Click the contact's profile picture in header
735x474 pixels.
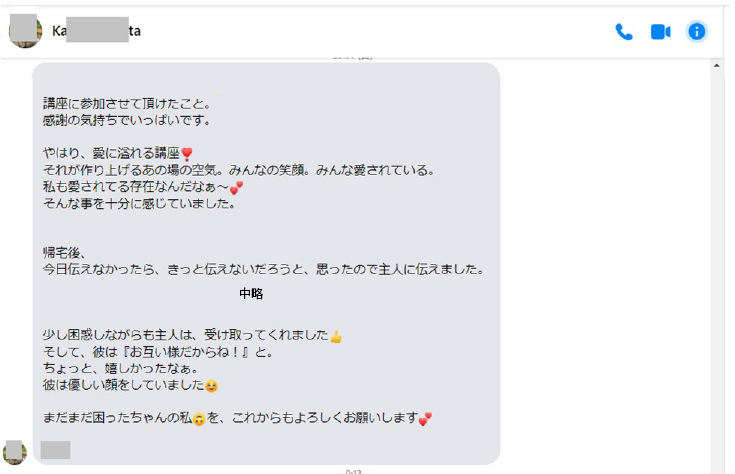[25, 31]
